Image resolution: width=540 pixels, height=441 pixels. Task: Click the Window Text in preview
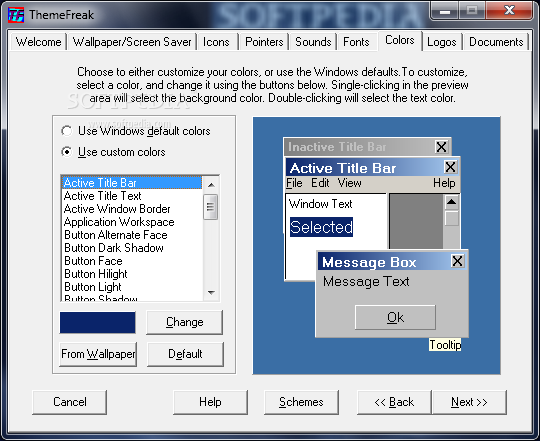(320, 204)
